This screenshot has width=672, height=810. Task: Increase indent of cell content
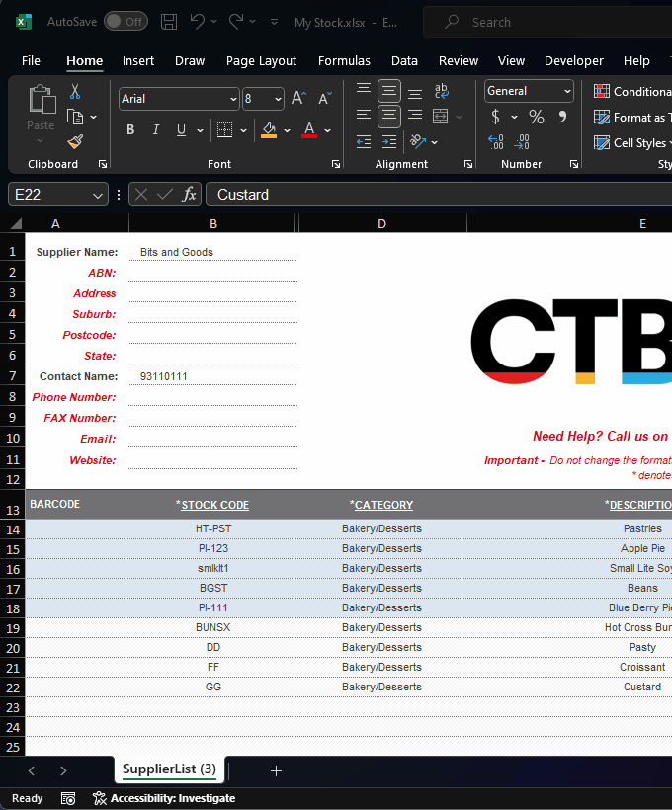[x=389, y=141]
